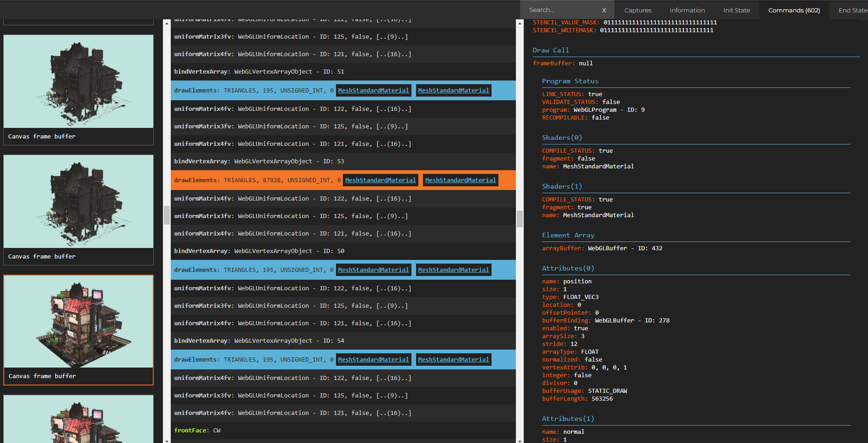Go to the Init State tab

736,10
